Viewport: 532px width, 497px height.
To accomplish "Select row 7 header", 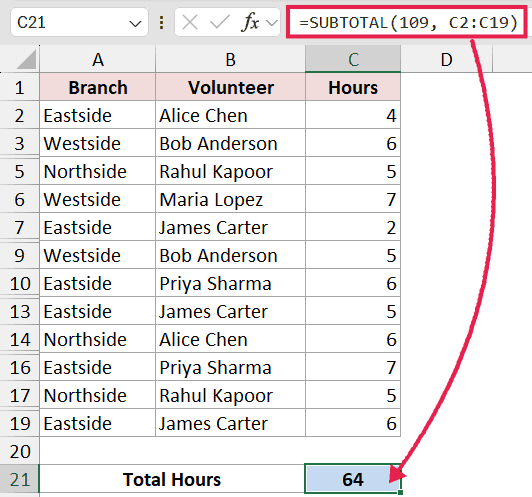I will pyautogui.click(x=20, y=227).
